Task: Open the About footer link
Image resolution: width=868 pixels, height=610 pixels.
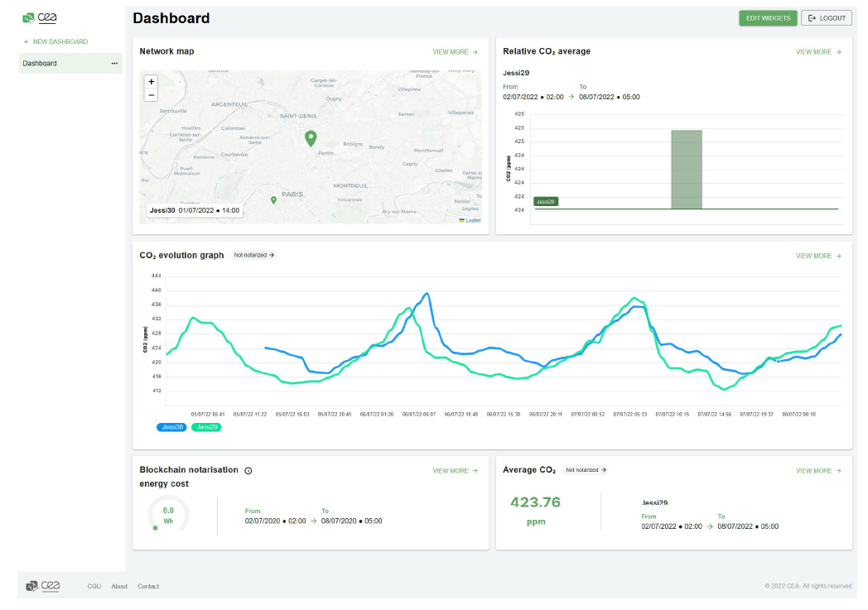Action: click(x=119, y=586)
